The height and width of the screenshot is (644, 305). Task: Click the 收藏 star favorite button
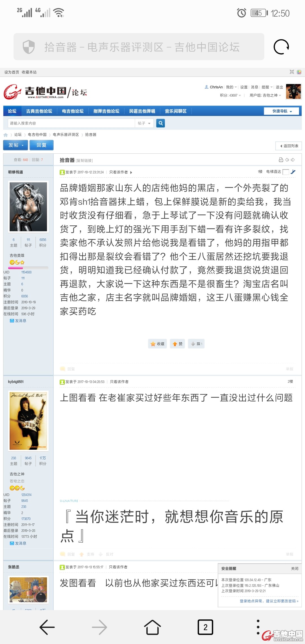pos(157,344)
